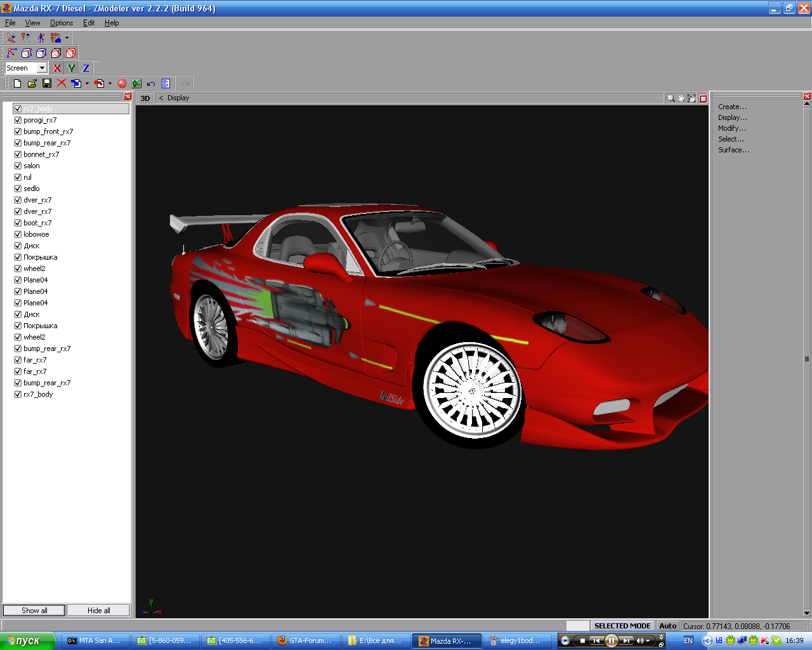
Task: Uncheck the lobowoe object checkbox
Action: pyautogui.click(x=18, y=234)
